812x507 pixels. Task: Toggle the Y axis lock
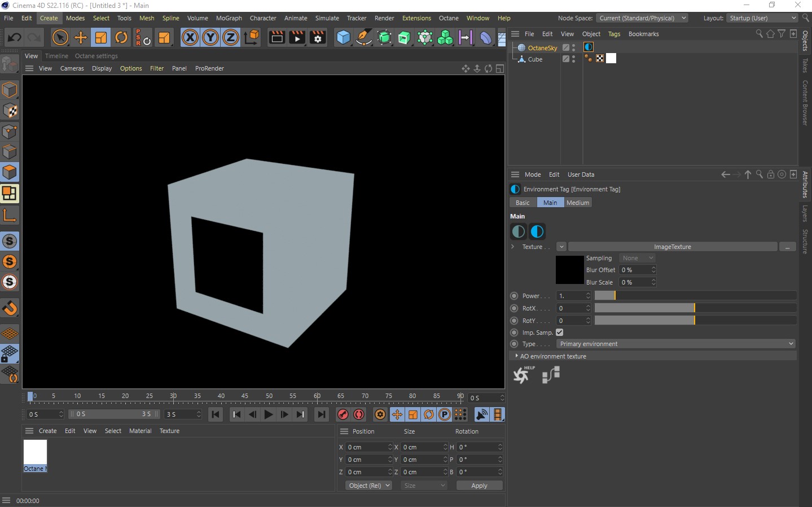(x=210, y=38)
